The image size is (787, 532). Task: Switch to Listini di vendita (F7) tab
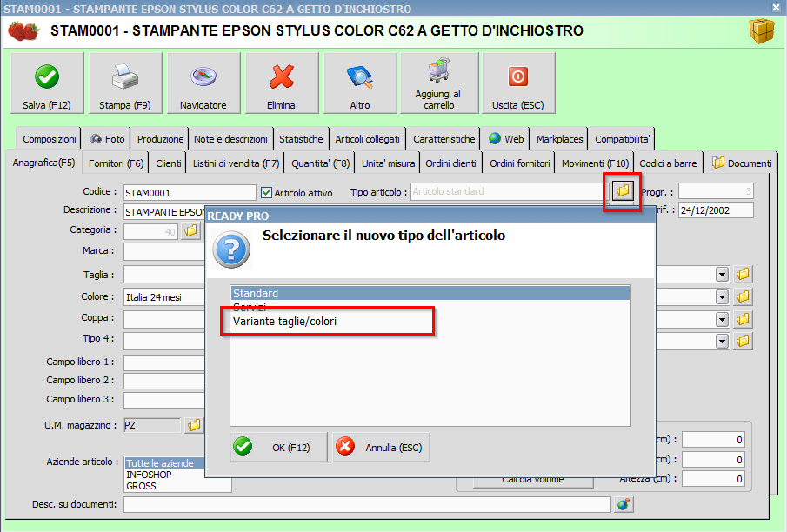236,163
